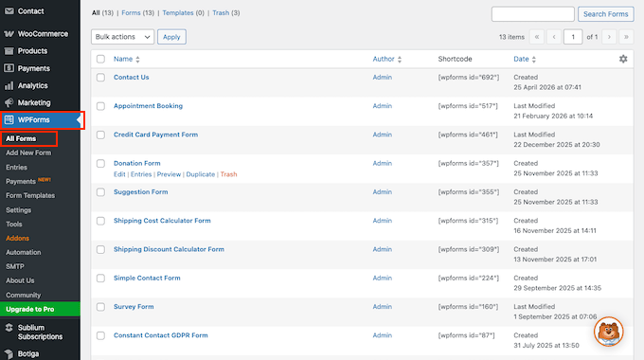Select the Trash (3) filter

(226, 12)
